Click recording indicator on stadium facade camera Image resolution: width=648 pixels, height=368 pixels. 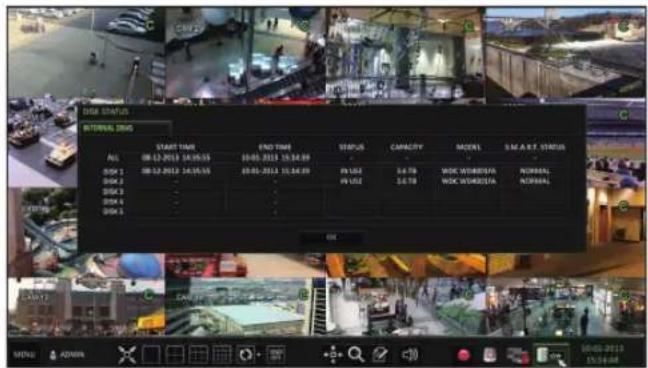click(149, 294)
